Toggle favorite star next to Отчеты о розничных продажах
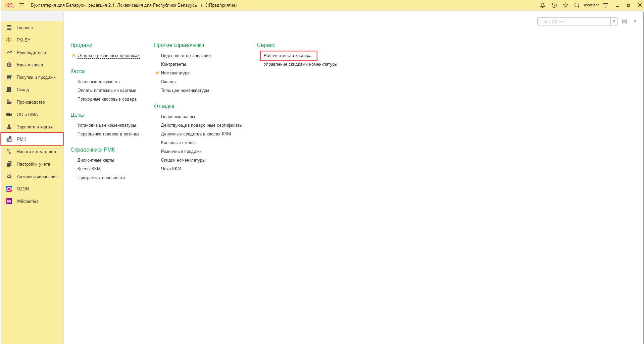 coord(73,55)
